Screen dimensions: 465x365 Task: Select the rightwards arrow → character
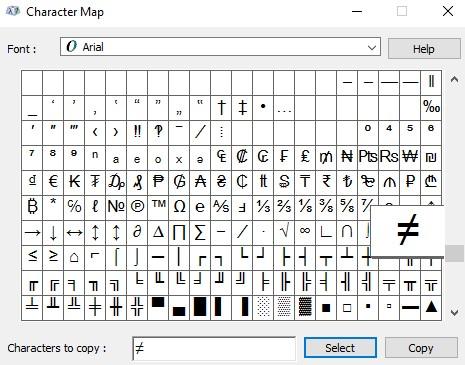[32, 233]
